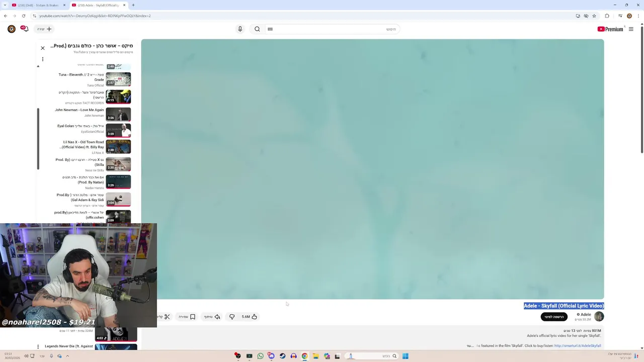Viewport: 644px width, 362px height.
Task: Close the Adele - Skyfall tab
Action: [124, 5]
